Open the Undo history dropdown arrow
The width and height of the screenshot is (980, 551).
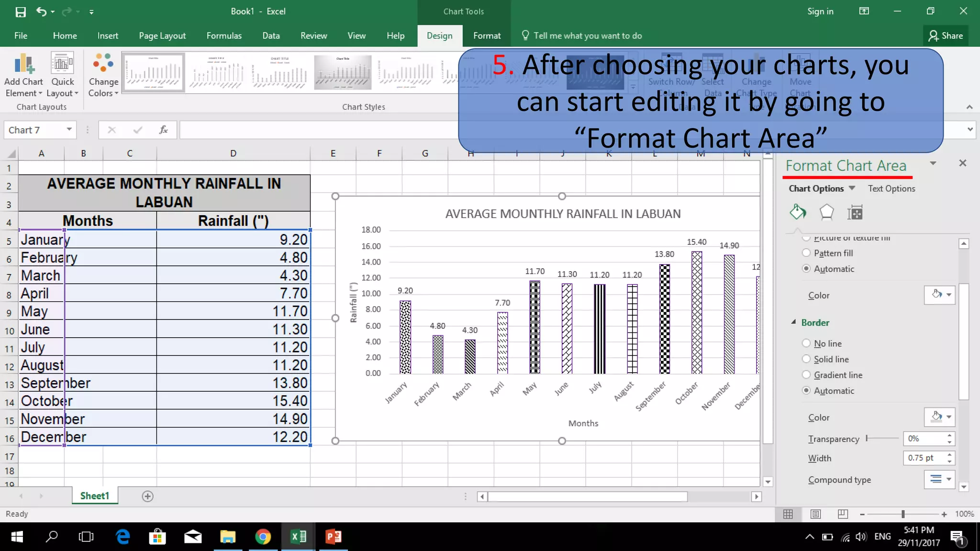tap(53, 11)
